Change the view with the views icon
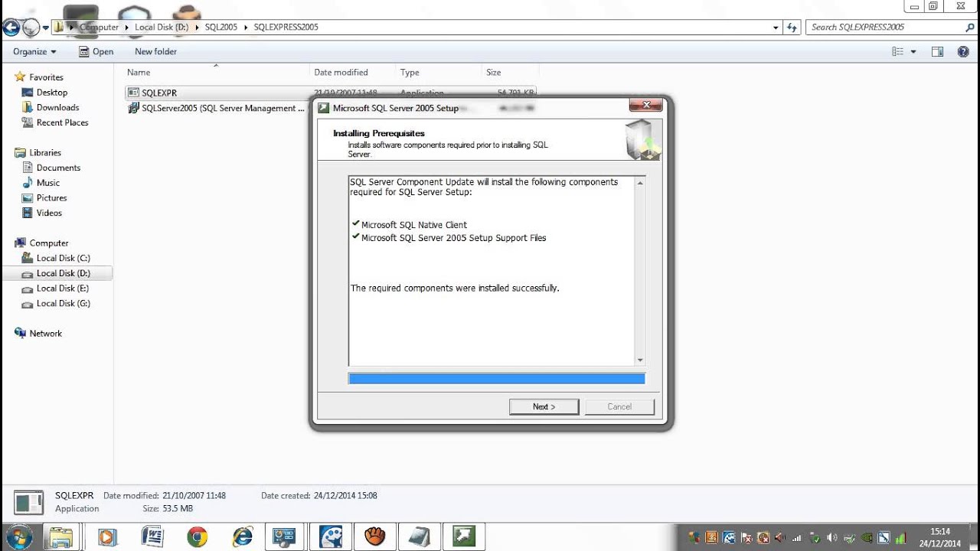 [x=898, y=51]
